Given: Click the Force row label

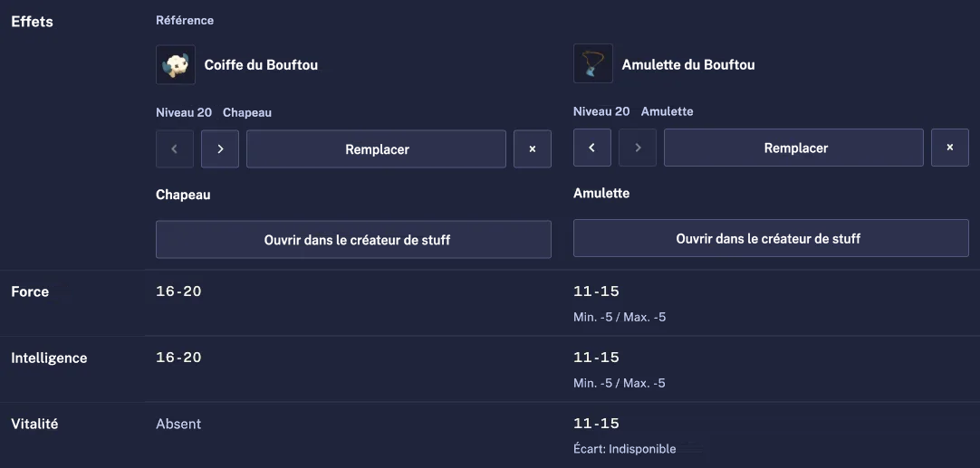Looking at the screenshot, I should coord(30,291).
